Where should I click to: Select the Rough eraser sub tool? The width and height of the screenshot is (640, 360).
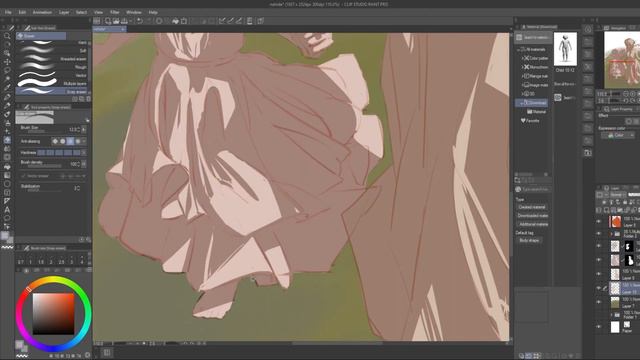[x=52, y=67]
